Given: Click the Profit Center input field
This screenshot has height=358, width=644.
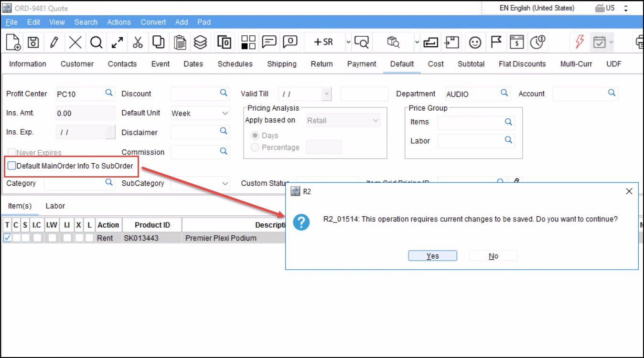Looking at the screenshot, I should 79,94.
